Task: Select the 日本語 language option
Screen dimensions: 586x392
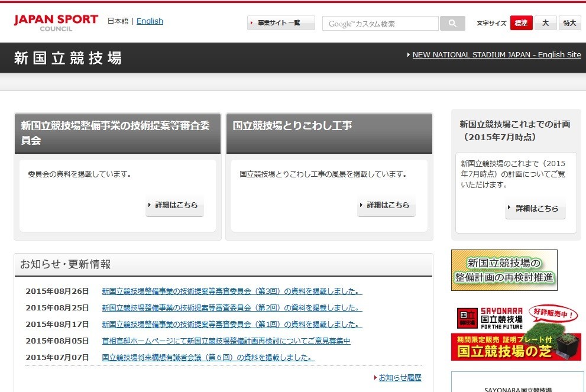Action: pos(117,21)
